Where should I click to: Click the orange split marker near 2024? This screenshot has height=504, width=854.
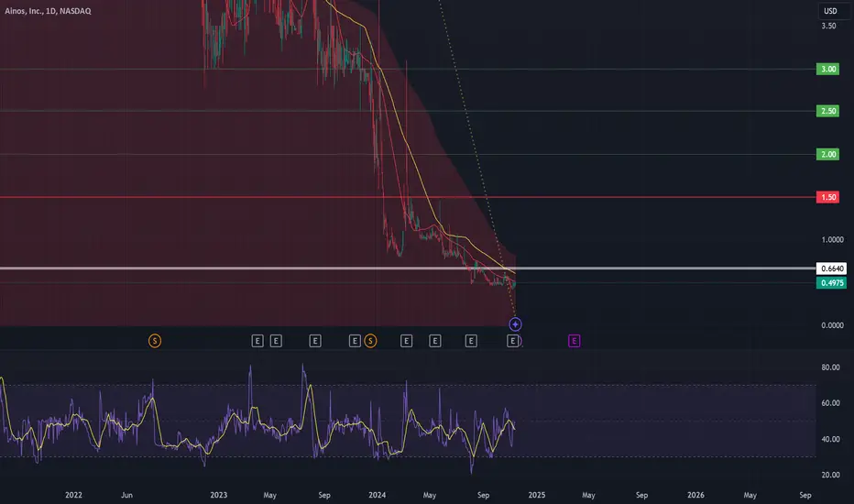pyautogui.click(x=370, y=341)
